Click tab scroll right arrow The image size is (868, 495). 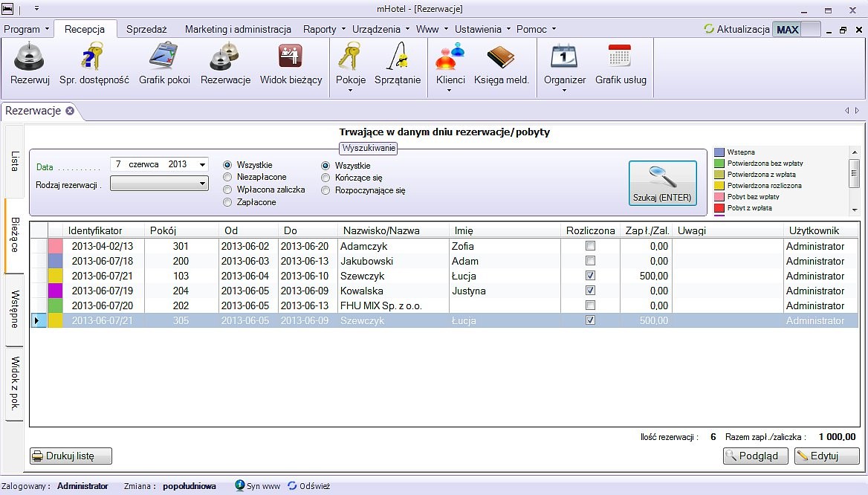[857, 111]
